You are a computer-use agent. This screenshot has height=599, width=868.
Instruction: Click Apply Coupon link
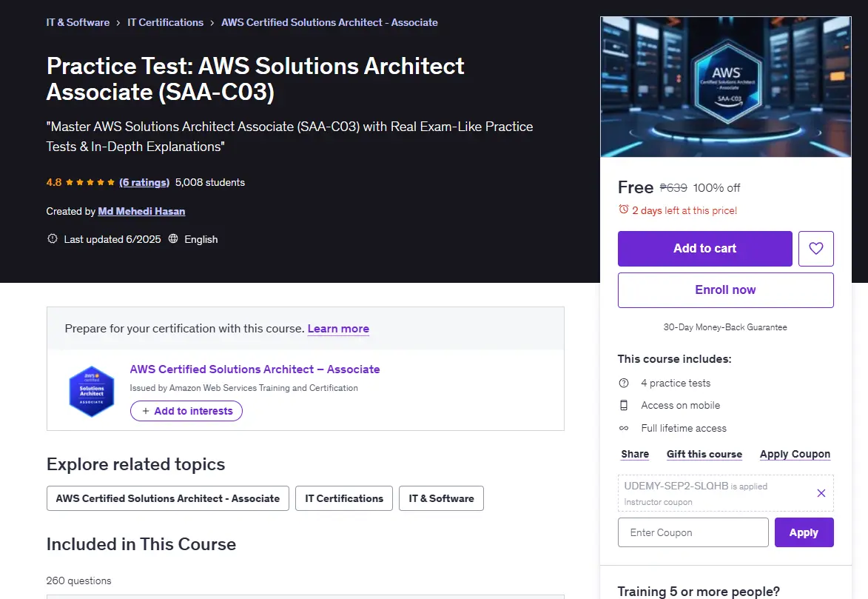pos(795,454)
